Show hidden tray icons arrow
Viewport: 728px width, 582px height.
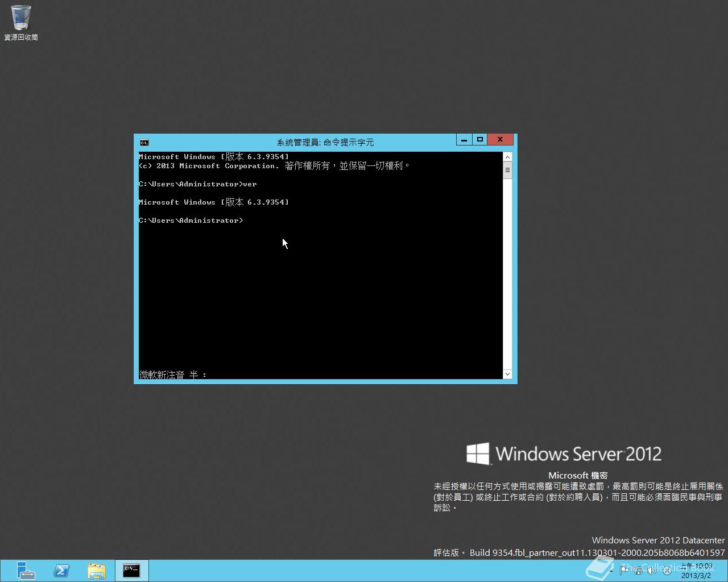click(x=611, y=571)
